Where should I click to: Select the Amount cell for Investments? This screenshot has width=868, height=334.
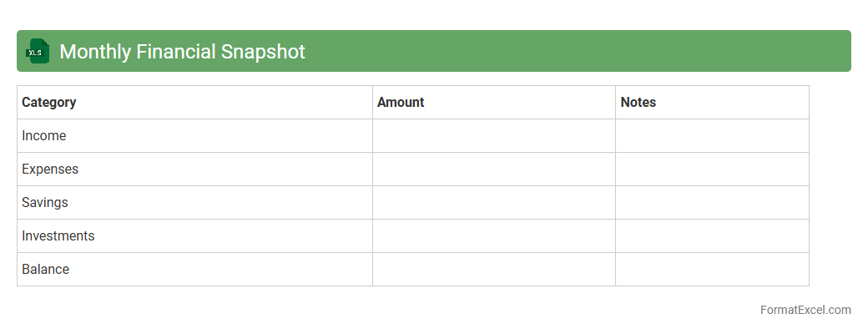coord(493,236)
